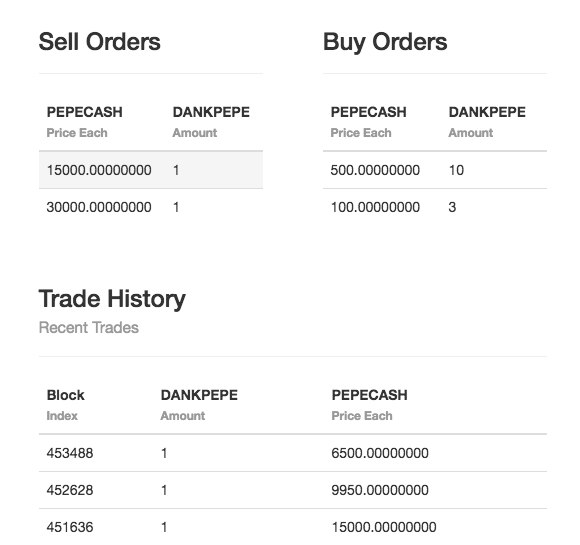The image size is (580, 545).
Task: Click the Recent Trades subtitle
Action: point(89,327)
